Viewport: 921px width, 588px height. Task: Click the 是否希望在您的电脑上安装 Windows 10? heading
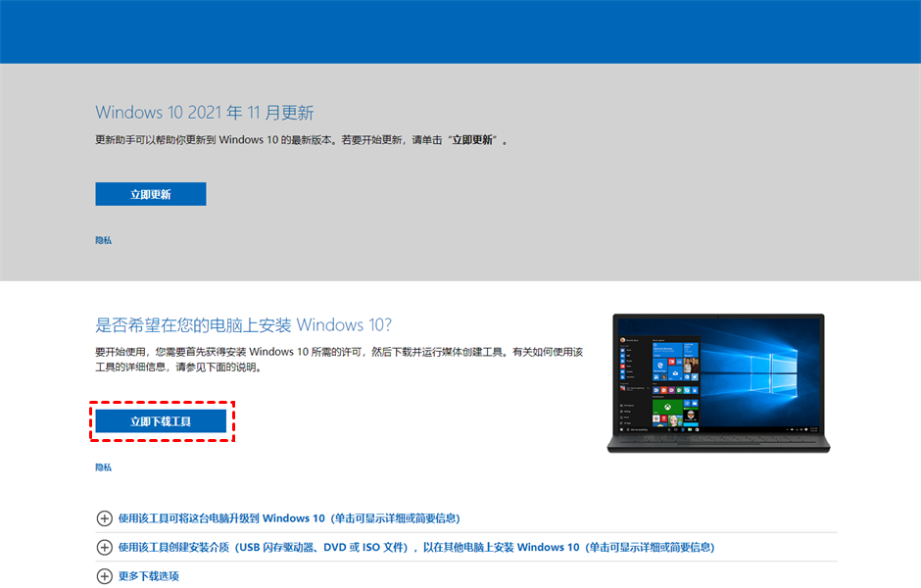point(243,324)
